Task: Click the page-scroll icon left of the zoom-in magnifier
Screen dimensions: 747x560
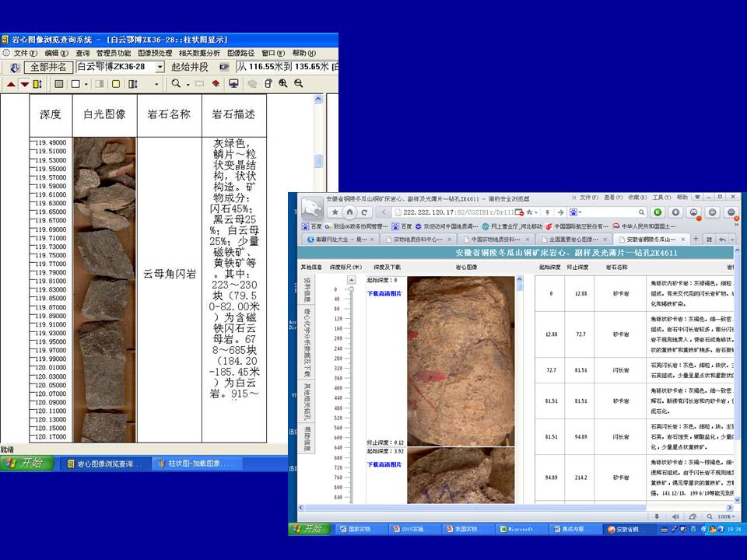Action: [268, 83]
